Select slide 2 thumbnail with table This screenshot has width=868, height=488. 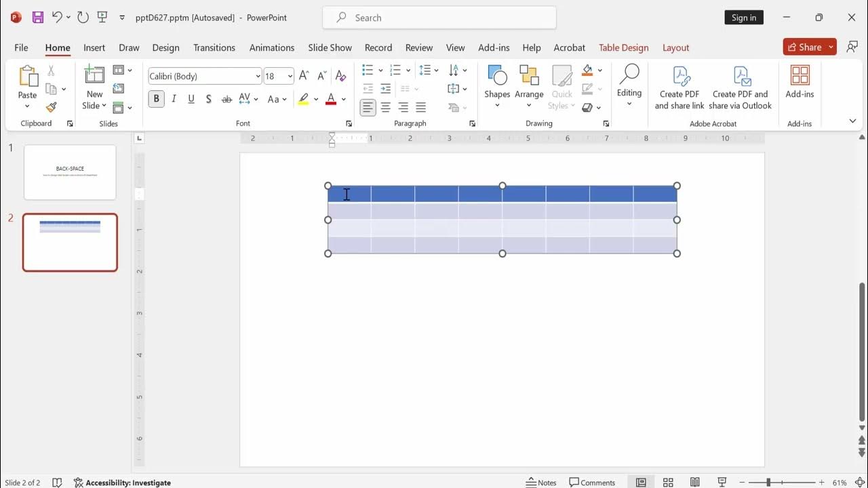pos(70,243)
